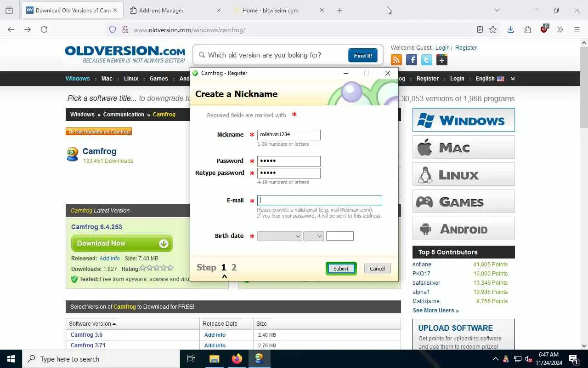588x368 pixels.
Task: Click the tracking protection shield icon
Action: point(113,29)
